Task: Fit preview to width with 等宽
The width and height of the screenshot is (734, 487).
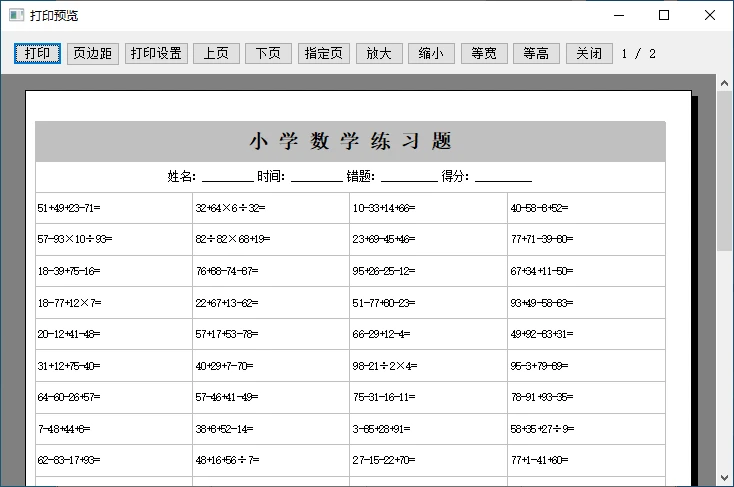Action: coord(484,54)
